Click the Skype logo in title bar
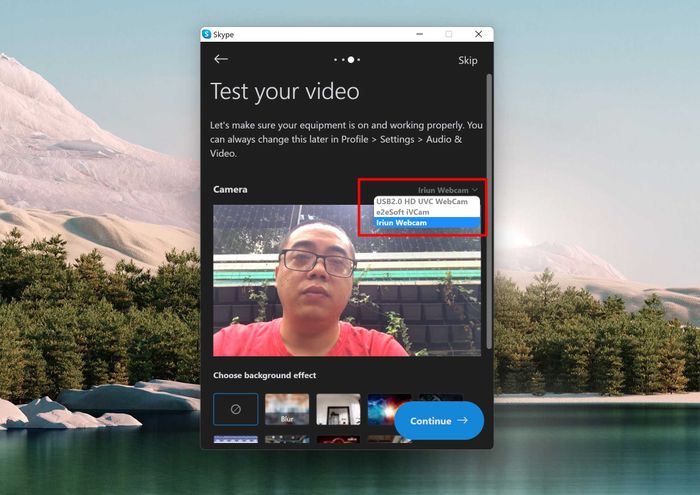 (x=206, y=34)
